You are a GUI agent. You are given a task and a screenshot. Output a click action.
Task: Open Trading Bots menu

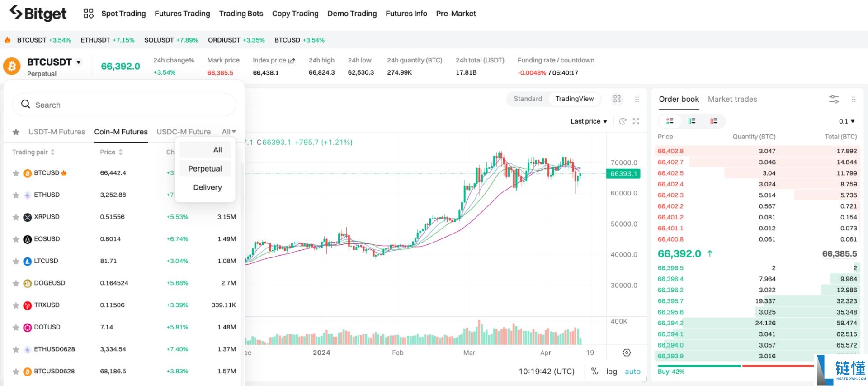(241, 14)
